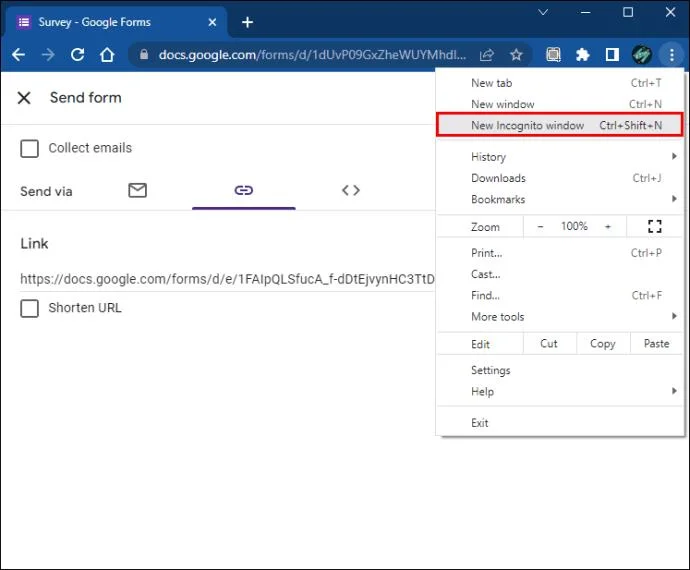The image size is (690, 570).
Task: Reload the current page
Action: pyautogui.click(x=77, y=55)
